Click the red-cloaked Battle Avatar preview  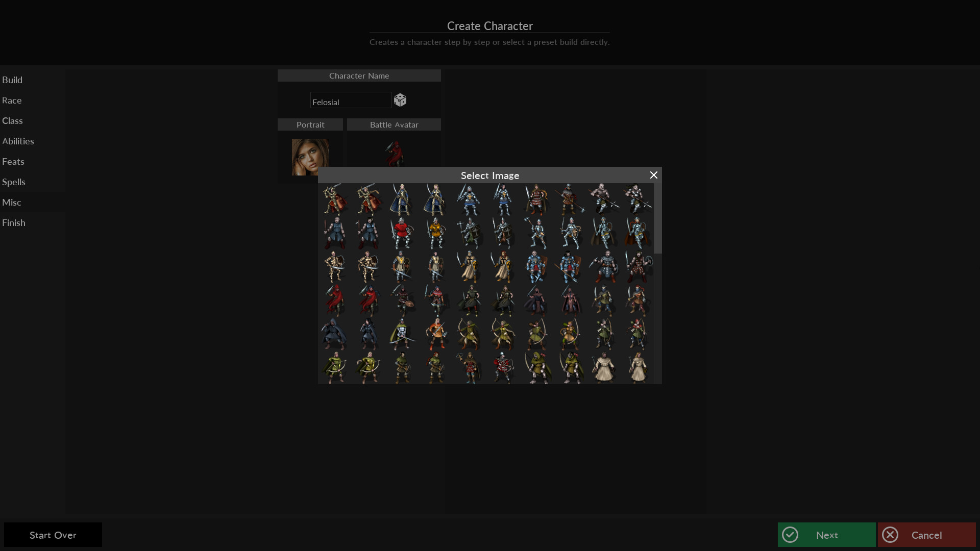click(x=394, y=153)
